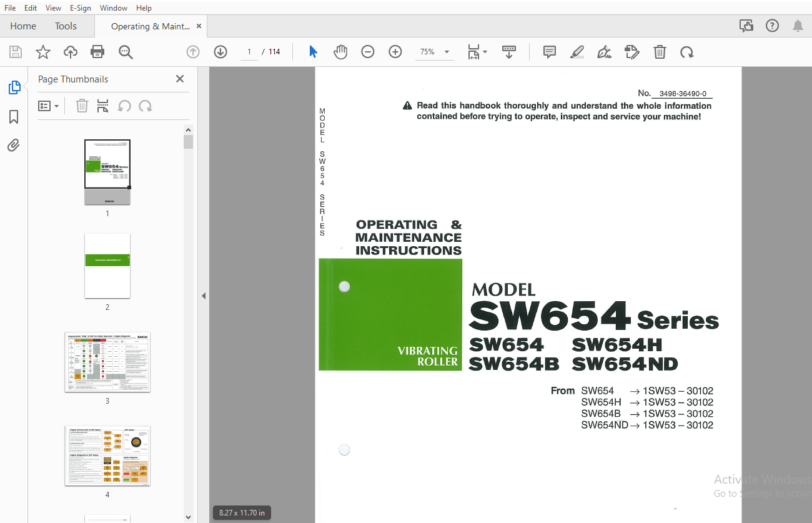
Task: Open the sign document pen tool
Action: click(x=605, y=52)
